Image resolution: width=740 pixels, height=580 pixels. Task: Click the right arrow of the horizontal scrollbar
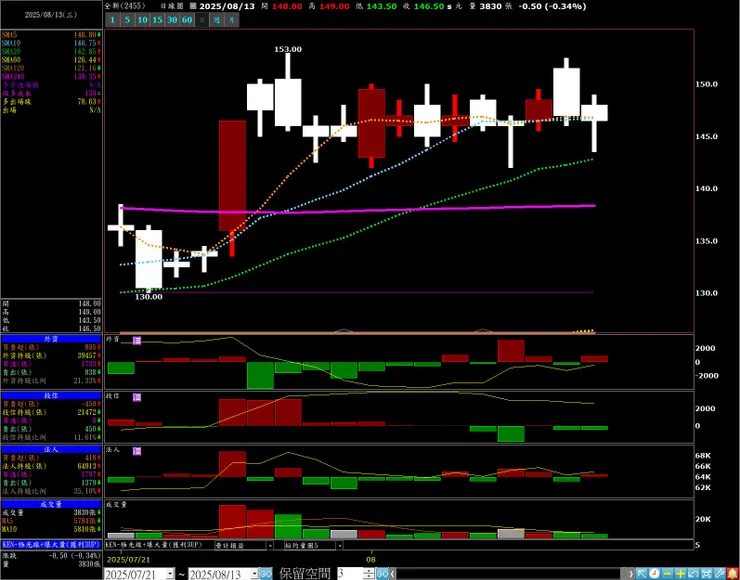[630, 574]
